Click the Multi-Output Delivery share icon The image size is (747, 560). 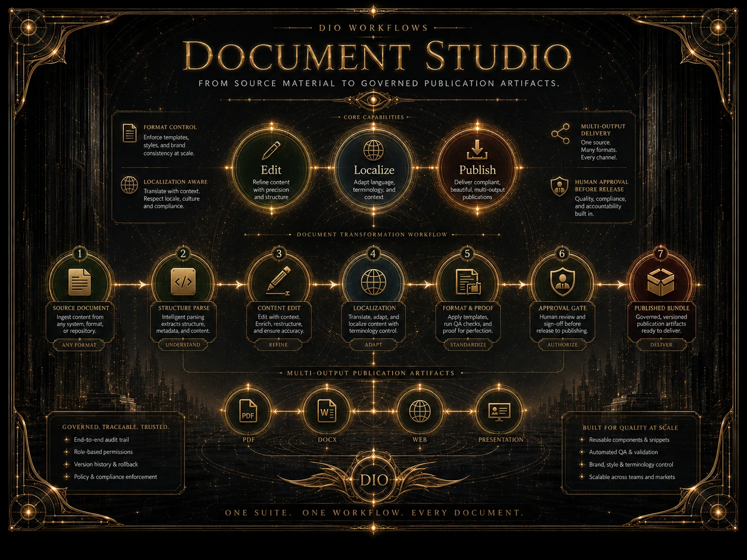(x=561, y=134)
